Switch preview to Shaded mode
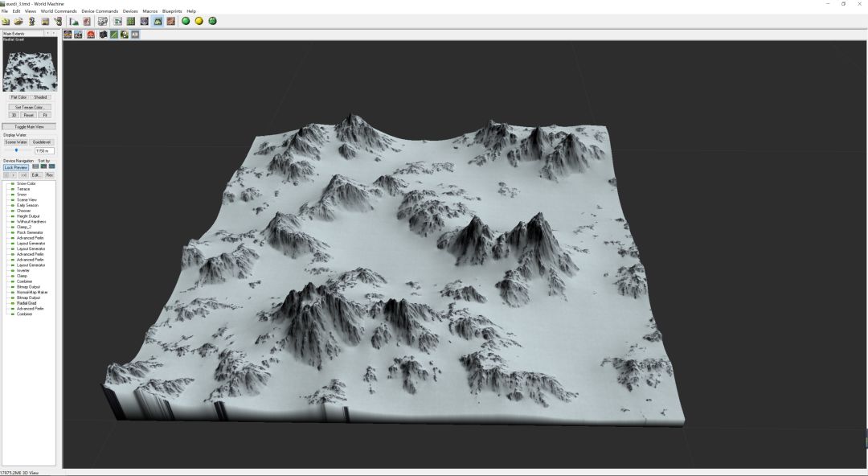868x476 pixels. (40, 97)
